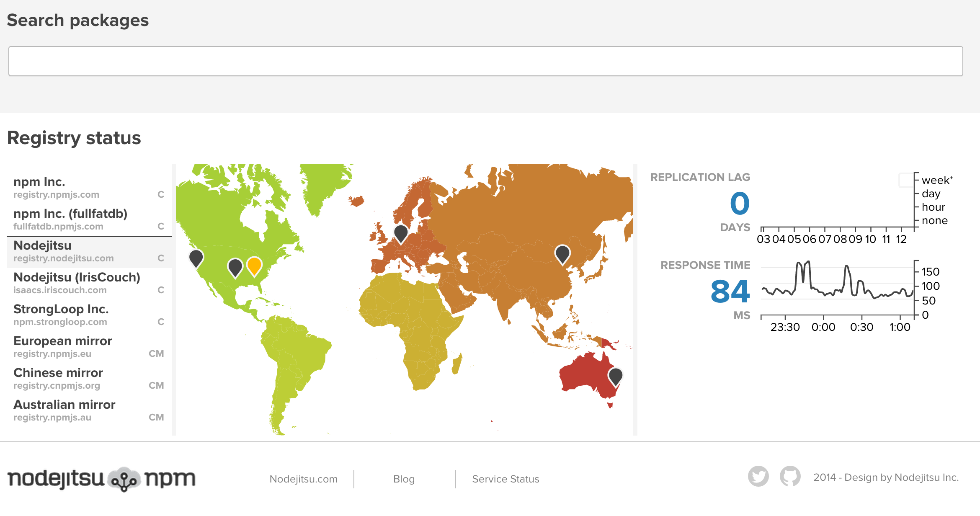Open the Twitter icon in footer
Viewport: 980px width, 516px height.
758,476
